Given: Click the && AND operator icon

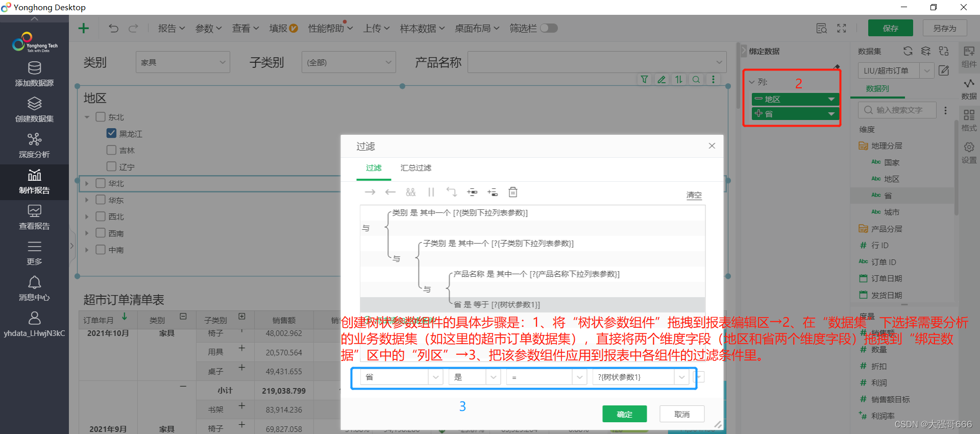Looking at the screenshot, I should tap(411, 192).
